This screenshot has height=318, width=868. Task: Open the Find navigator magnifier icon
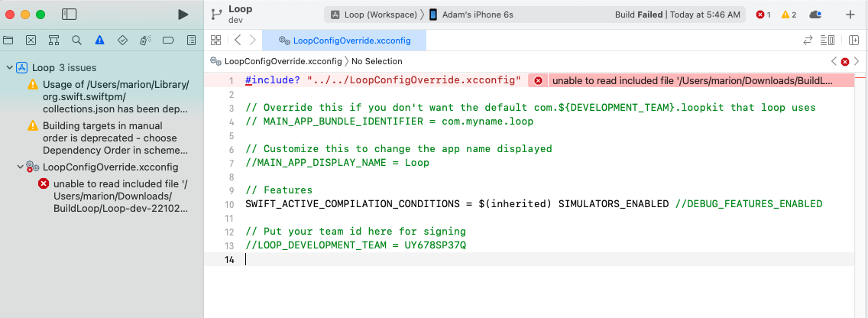coord(77,40)
